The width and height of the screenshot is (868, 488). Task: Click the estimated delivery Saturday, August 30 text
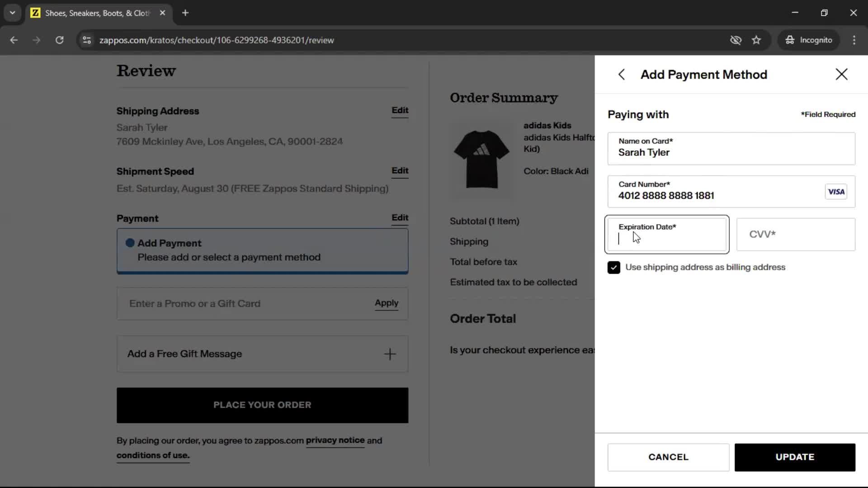point(252,188)
